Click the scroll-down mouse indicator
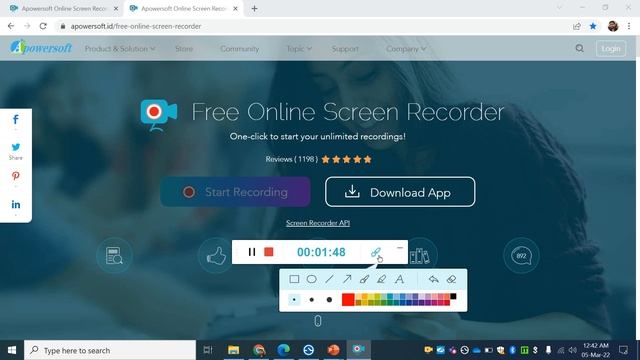Image resolution: width=640 pixels, height=360 pixels. click(318, 321)
